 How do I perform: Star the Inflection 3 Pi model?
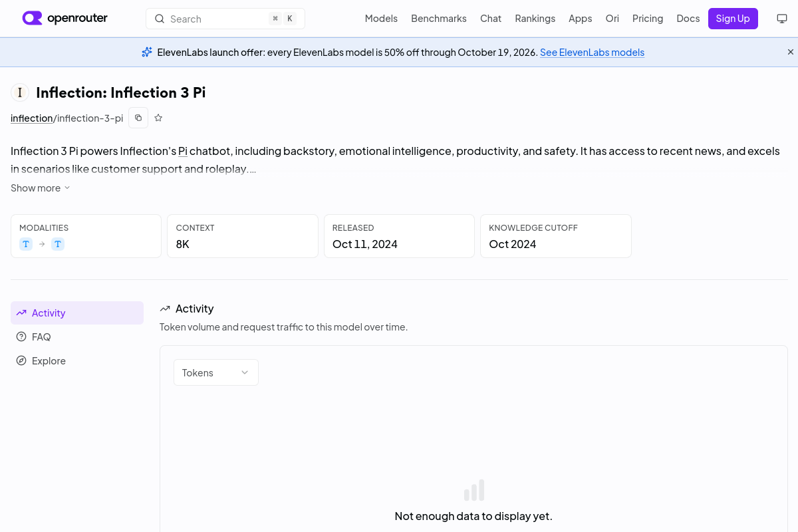click(x=158, y=118)
